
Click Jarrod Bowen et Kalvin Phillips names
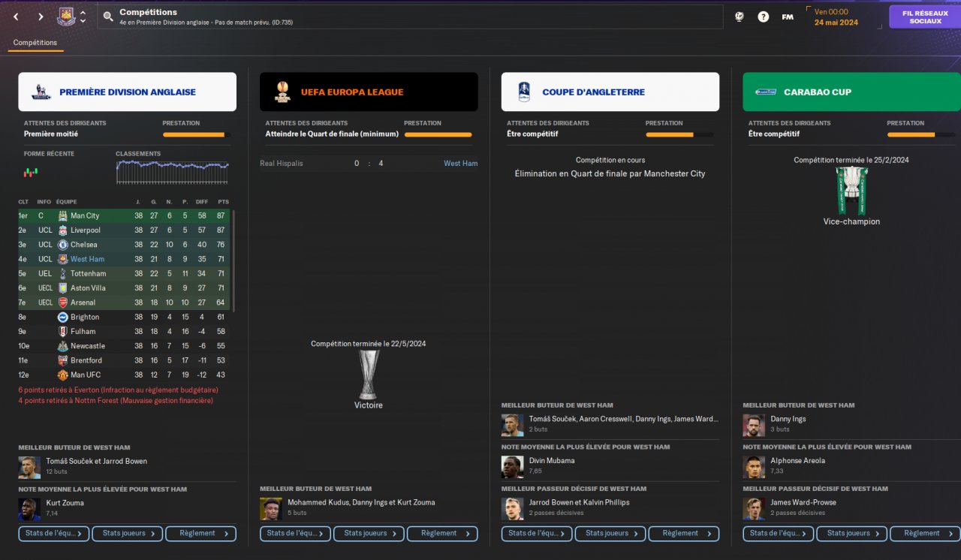(x=580, y=503)
